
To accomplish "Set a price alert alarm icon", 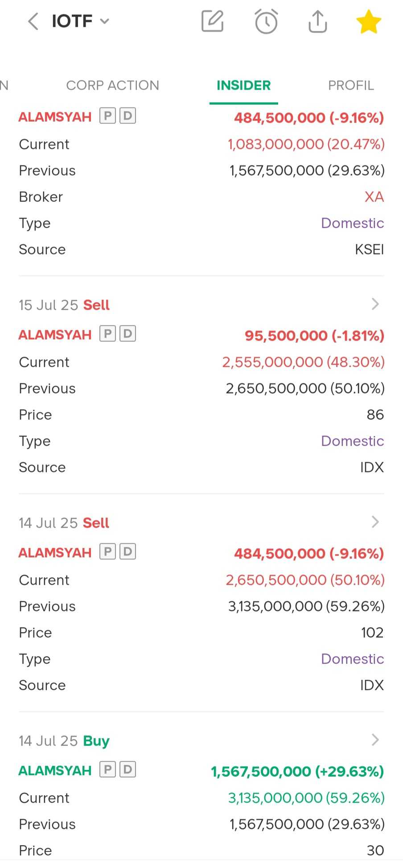I will tap(266, 21).
